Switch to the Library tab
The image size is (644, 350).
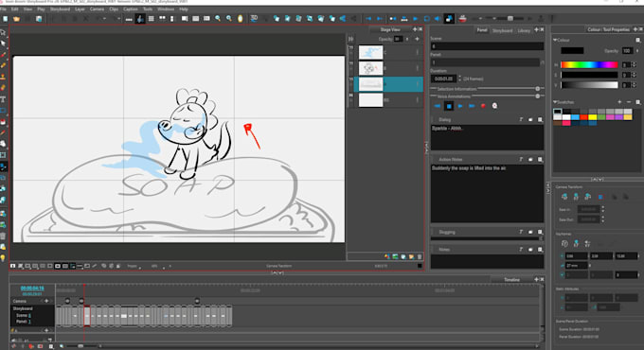pyautogui.click(x=524, y=30)
